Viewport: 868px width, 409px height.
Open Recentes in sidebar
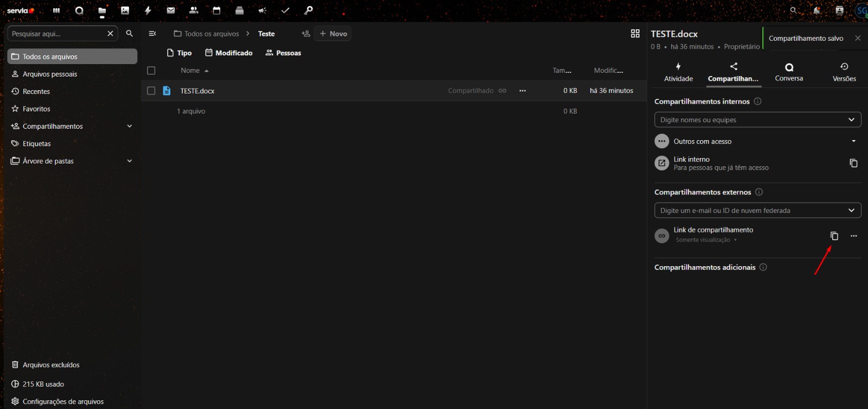pos(72,91)
